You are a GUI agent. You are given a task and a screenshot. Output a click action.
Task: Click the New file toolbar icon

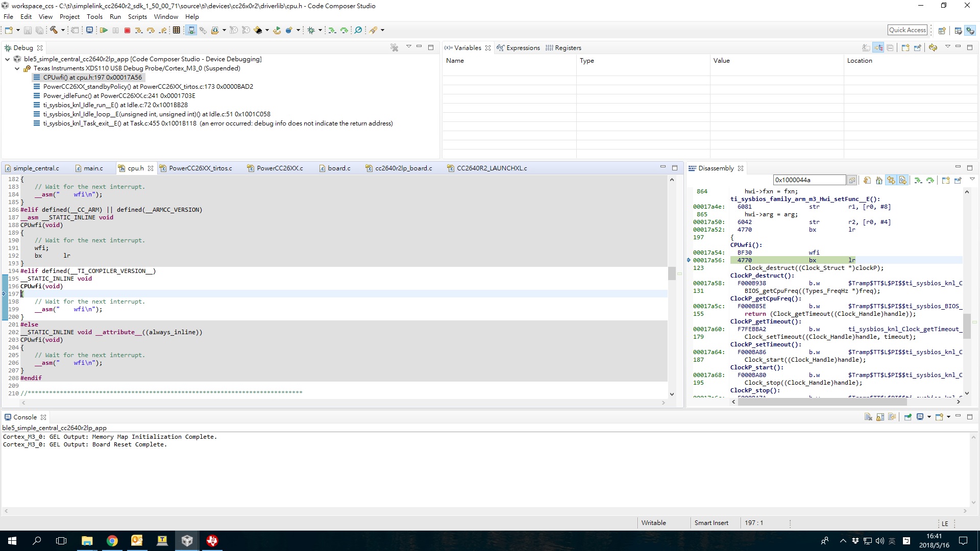click(x=9, y=30)
